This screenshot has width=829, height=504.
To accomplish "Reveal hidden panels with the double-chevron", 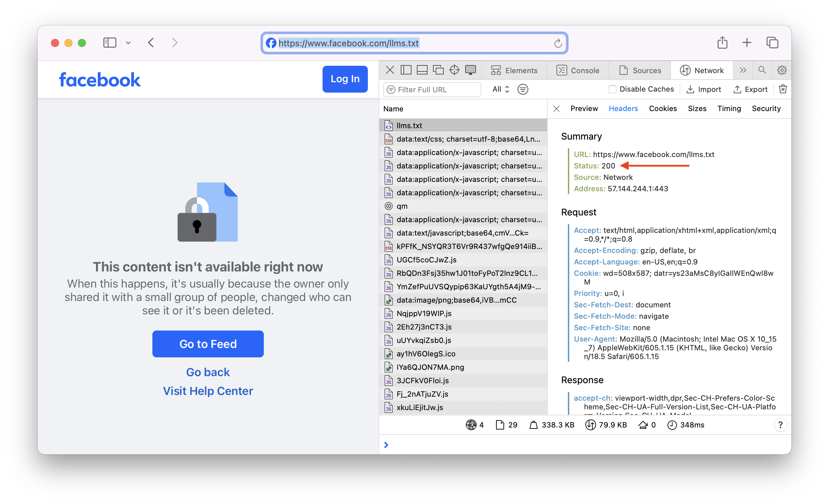I will pos(743,70).
